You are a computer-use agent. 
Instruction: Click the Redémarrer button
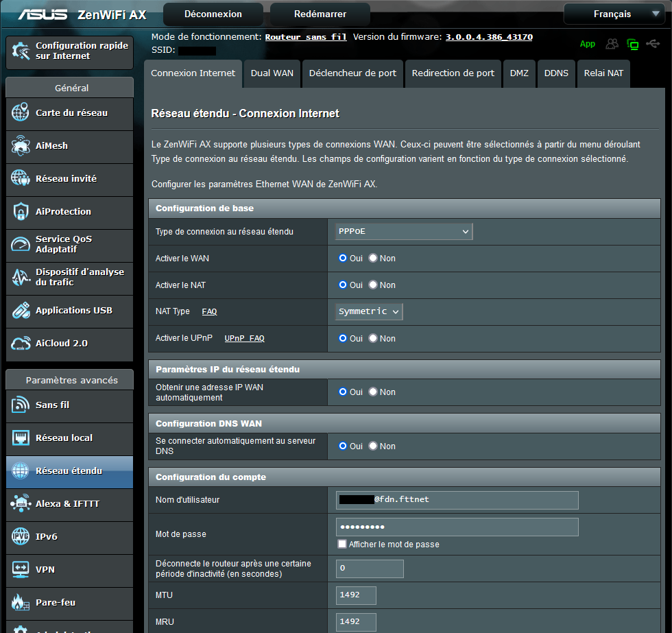[x=320, y=14]
